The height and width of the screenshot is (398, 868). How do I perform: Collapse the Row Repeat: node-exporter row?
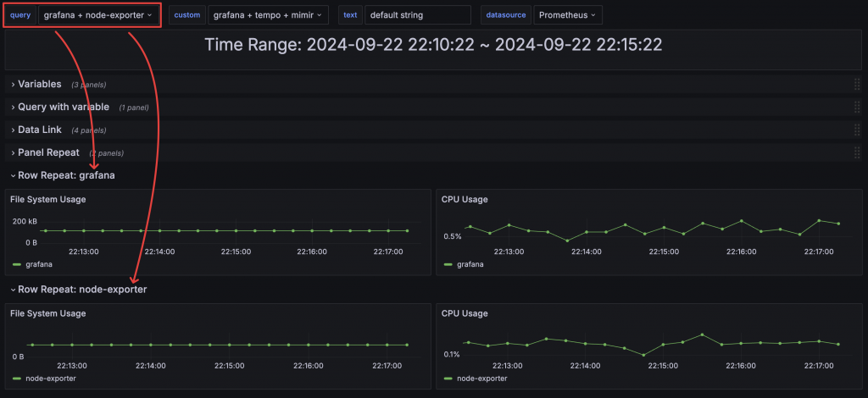(x=78, y=289)
